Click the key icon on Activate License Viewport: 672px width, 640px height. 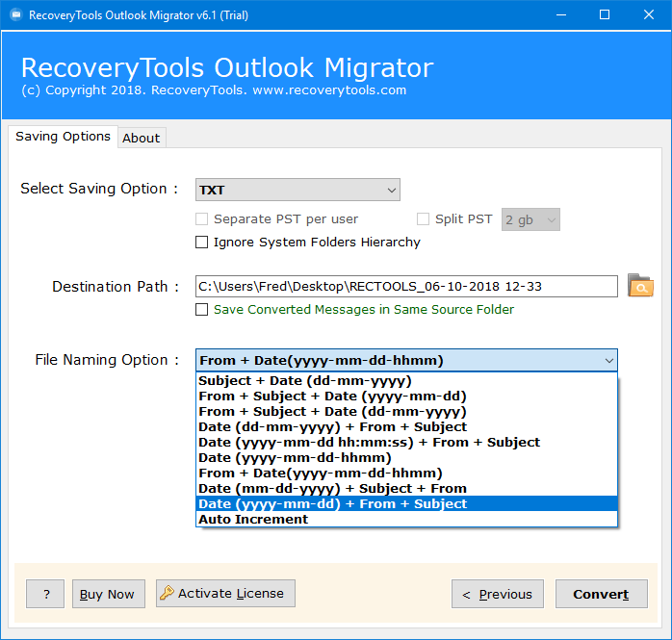[167, 593]
